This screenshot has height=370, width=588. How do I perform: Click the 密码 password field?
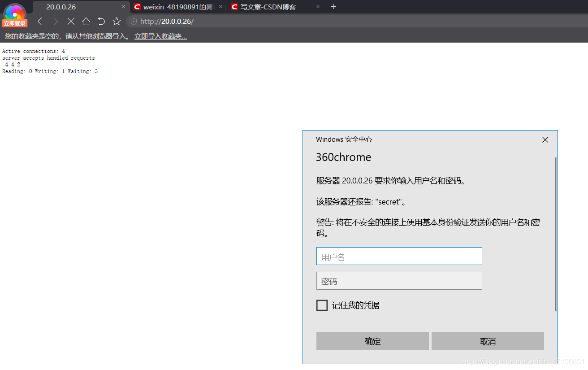pos(399,281)
